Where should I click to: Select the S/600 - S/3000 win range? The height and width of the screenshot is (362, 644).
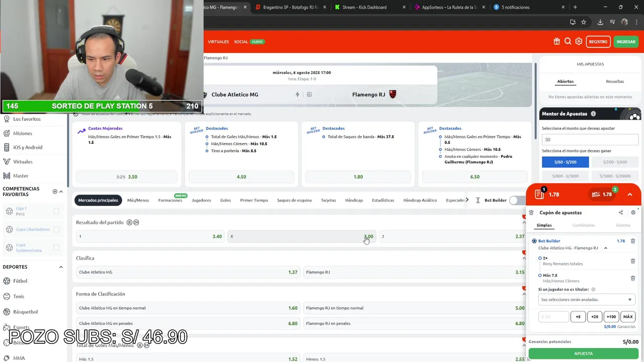(566, 176)
